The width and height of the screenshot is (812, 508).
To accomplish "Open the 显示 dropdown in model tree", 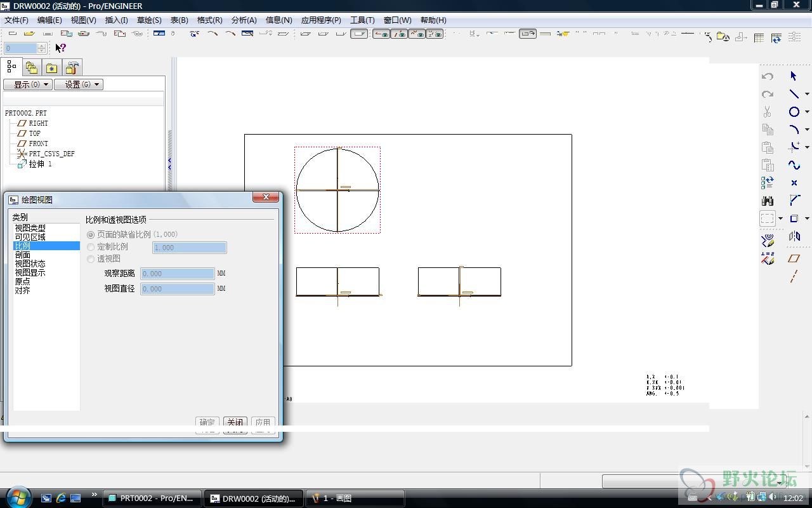I will click(27, 84).
